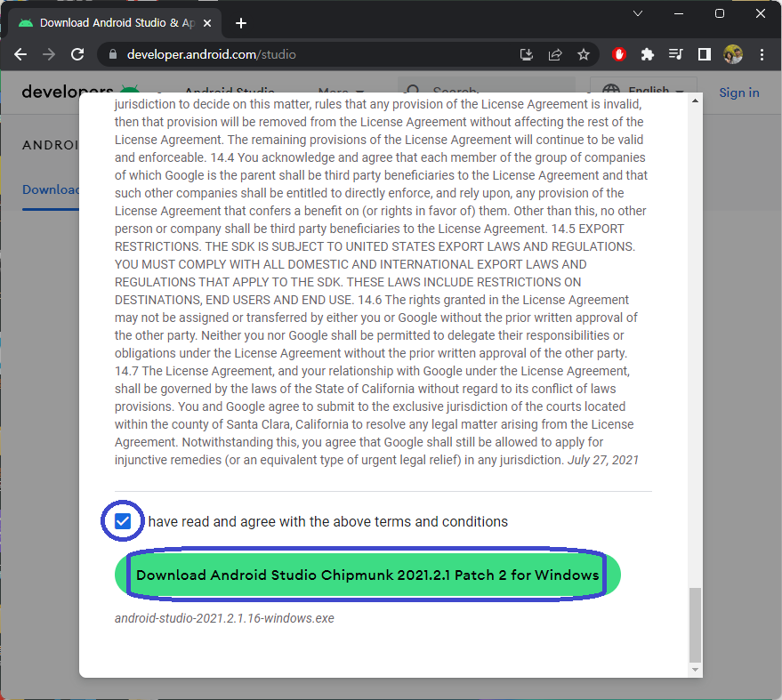Open the extensions puzzle icon
782x700 pixels.
click(648, 54)
